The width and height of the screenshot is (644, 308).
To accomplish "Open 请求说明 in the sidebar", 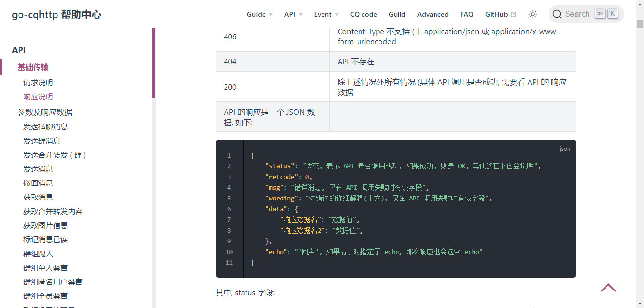I will pyautogui.click(x=38, y=83).
